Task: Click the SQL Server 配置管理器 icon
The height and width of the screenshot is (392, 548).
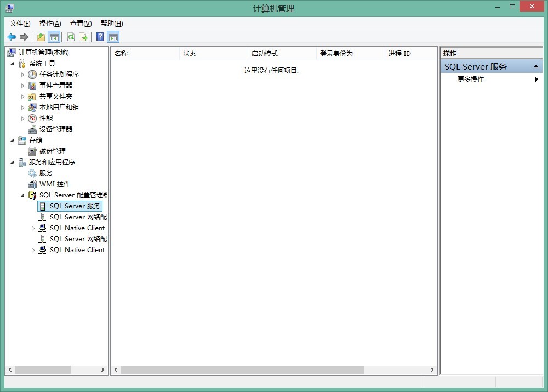Action: pyautogui.click(x=32, y=195)
